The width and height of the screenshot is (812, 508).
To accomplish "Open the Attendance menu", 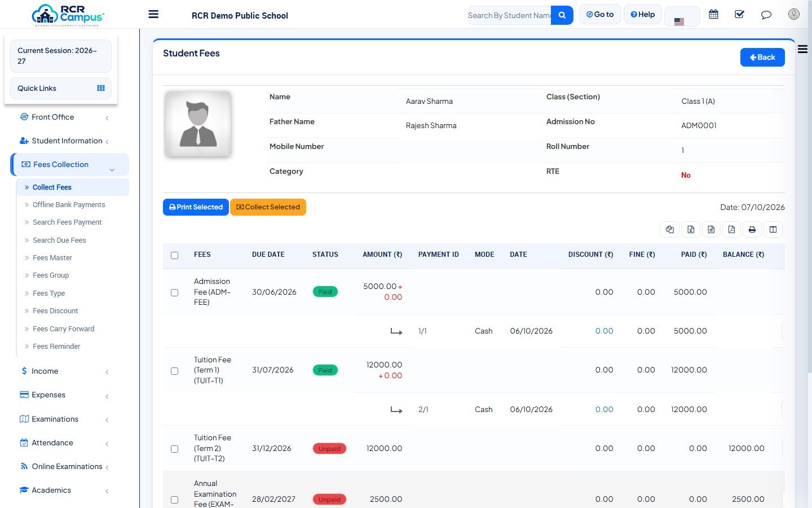I will [x=65, y=443].
